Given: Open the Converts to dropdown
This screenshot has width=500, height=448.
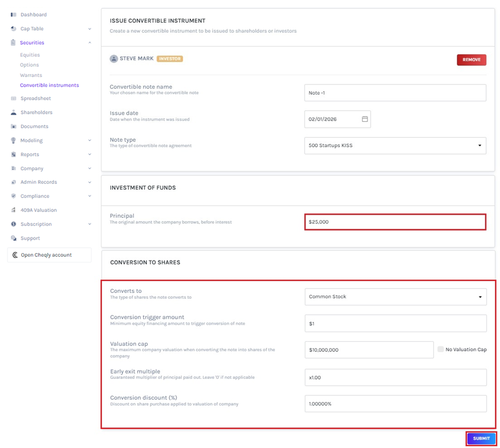Looking at the screenshot, I should (x=395, y=297).
